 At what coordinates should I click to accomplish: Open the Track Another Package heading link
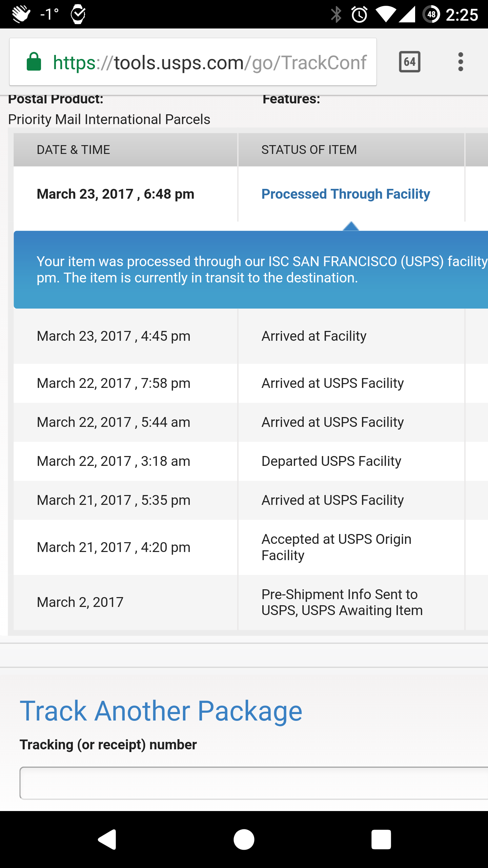pyautogui.click(x=161, y=711)
